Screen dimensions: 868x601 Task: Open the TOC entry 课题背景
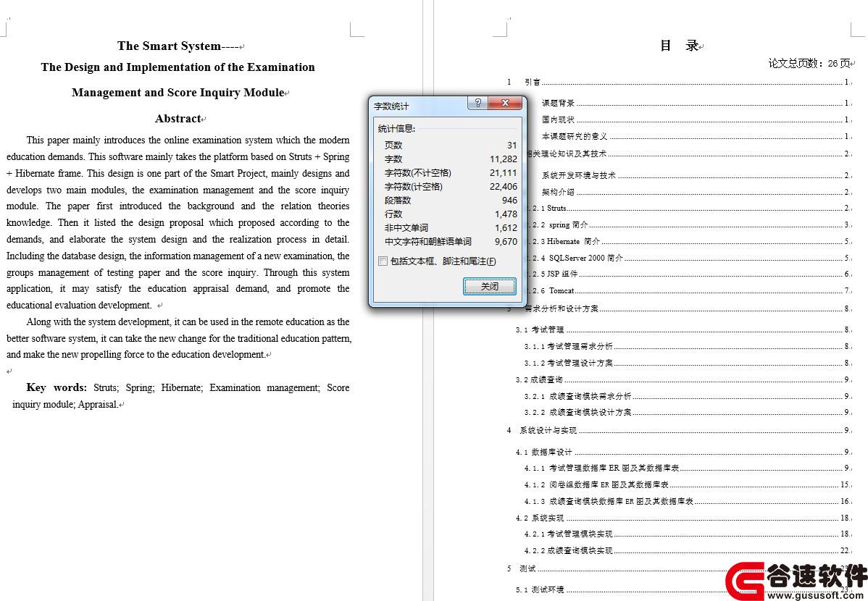point(696,103)
